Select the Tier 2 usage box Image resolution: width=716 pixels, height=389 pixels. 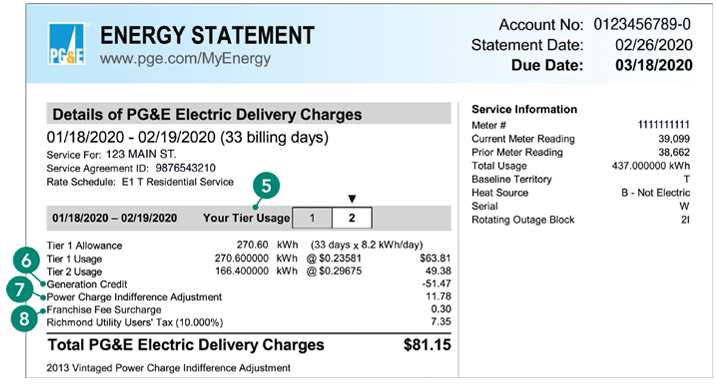[352, 218]
